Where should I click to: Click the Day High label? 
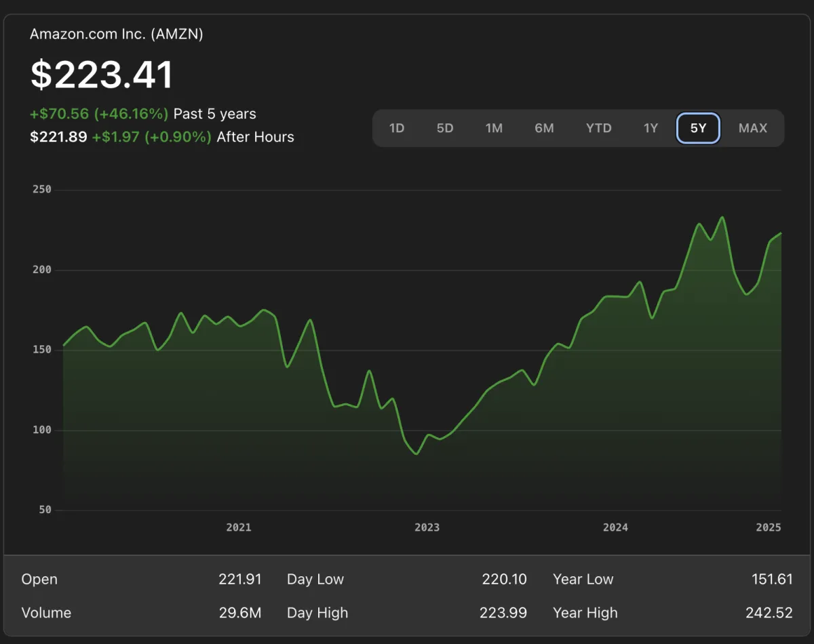pyautogui.click(x=317, y=613)
